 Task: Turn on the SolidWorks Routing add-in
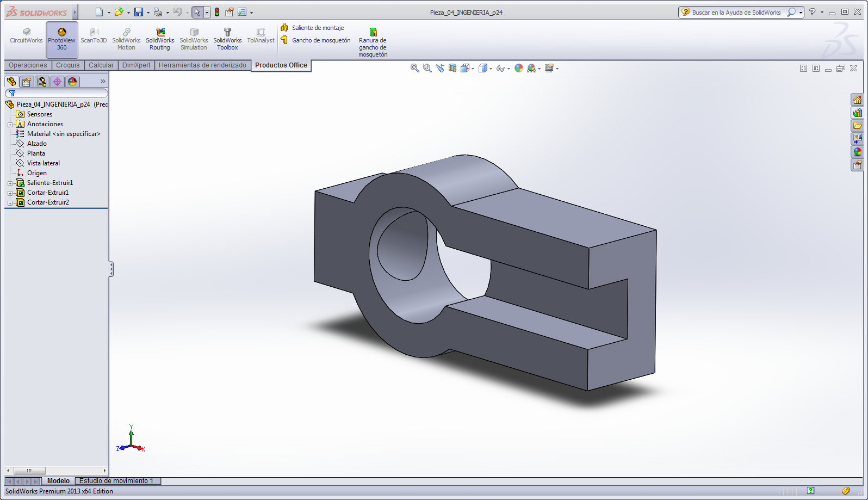(x=160, y=39)
